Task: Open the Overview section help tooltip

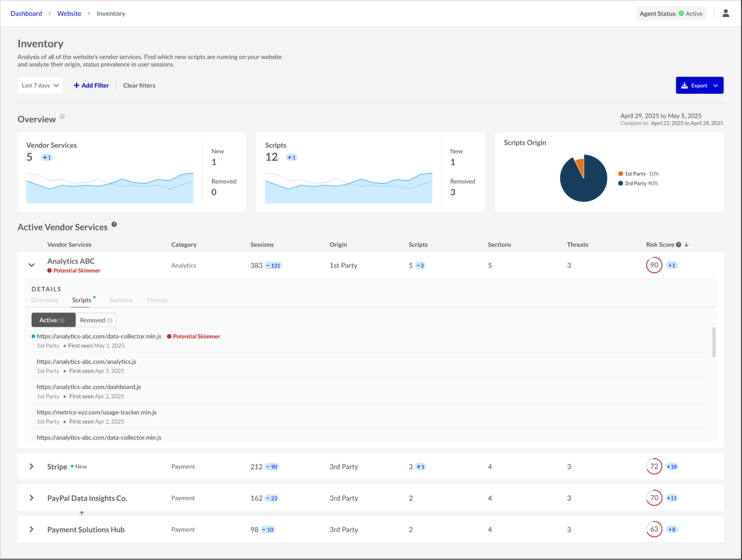Action: (62, 116)
